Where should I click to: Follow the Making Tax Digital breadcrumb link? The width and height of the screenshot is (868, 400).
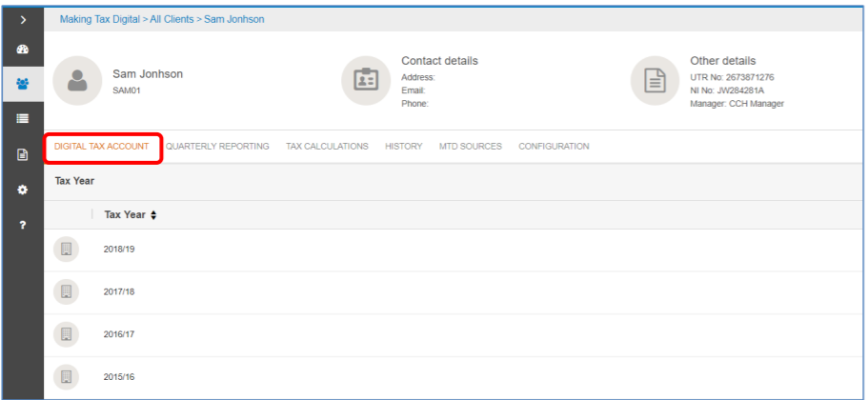point(100,19)
